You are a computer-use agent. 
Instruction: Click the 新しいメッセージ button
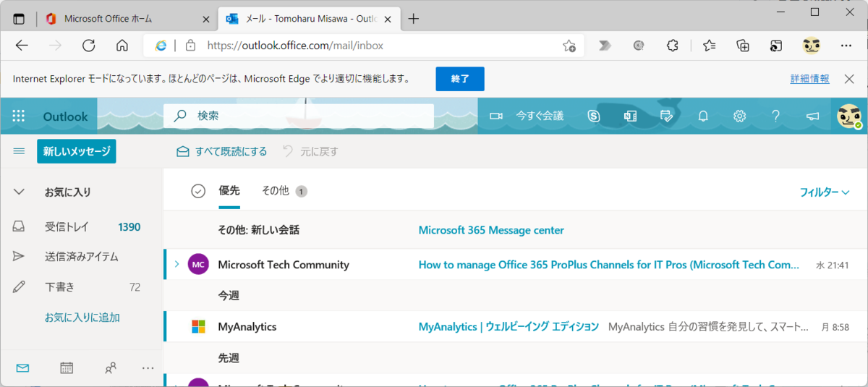pyautogui.click(x=77, y=151)
